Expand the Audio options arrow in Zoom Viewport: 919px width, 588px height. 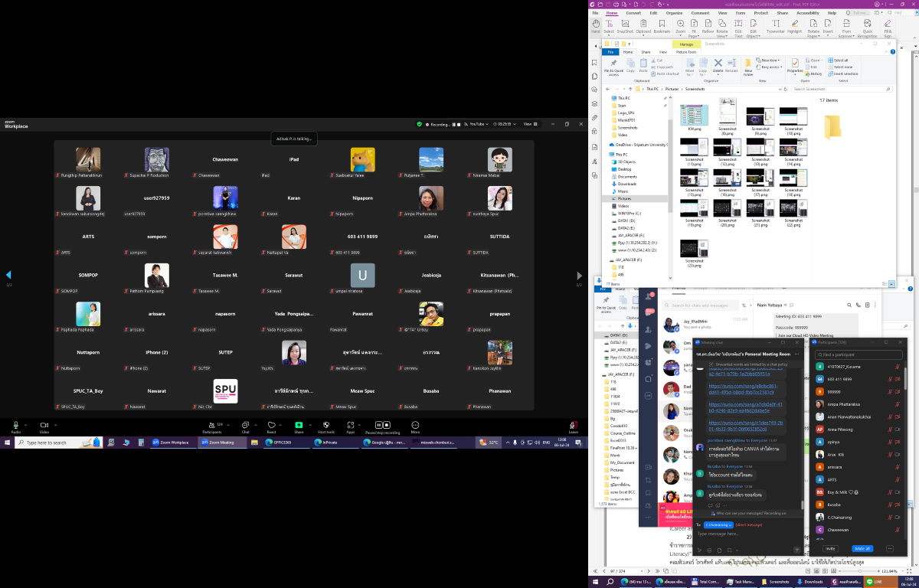click(x=26, y=423)
